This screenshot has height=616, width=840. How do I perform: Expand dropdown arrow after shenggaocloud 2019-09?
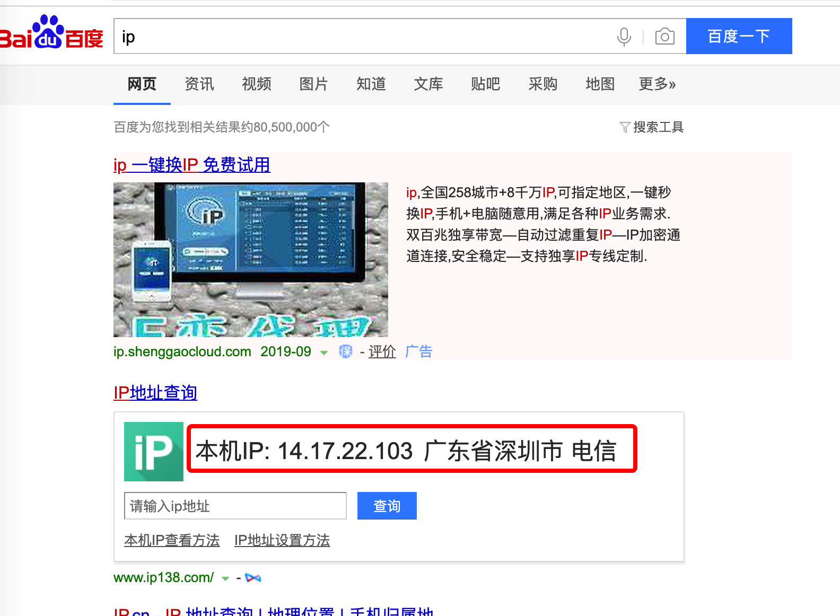pyautogui.click(x=324, y=353)
